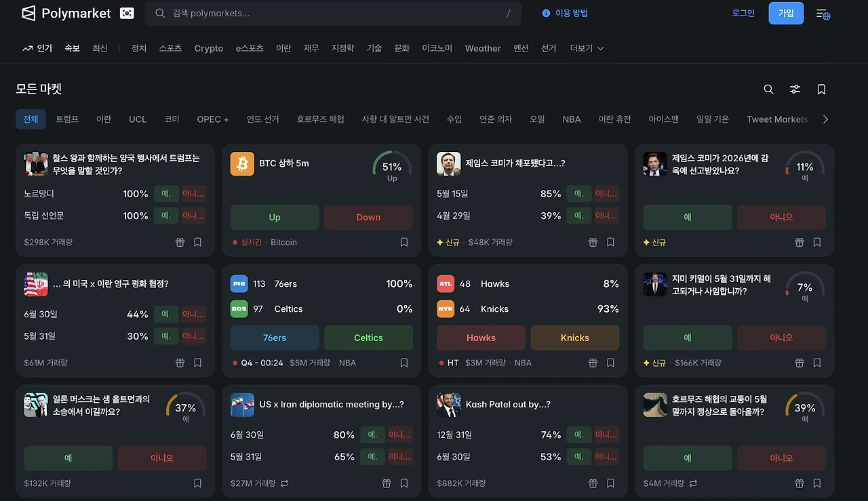Choose 아니오 on 일론 머스크 소송 market

[162, 458]
